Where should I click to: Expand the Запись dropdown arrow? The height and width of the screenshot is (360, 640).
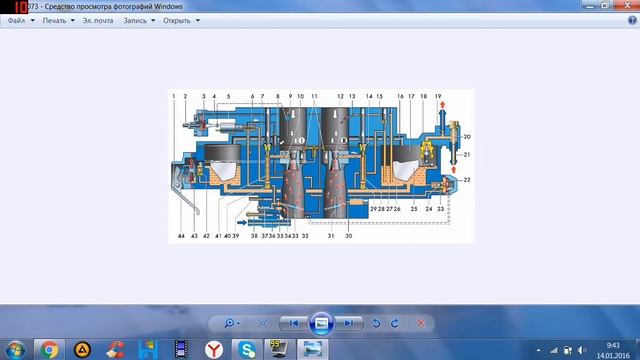click(x=153, y=20)
